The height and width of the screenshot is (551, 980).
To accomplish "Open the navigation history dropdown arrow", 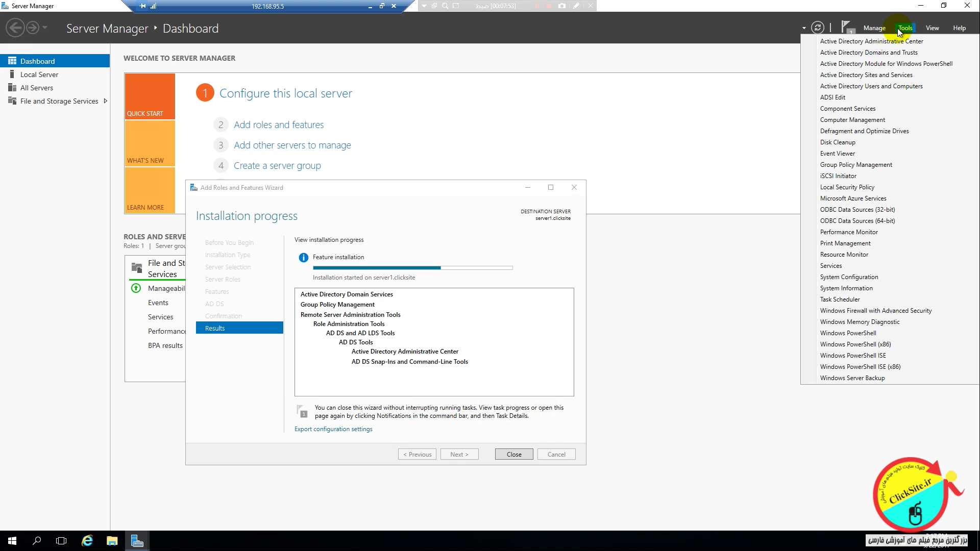I will pyautogui.click(x=45, y=28).
